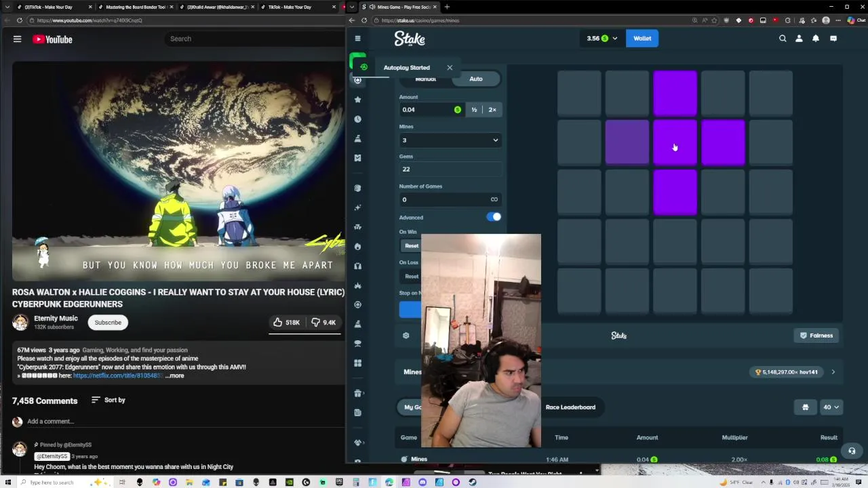
Task: Open the Wallet button
Action: tap(642, 39)
